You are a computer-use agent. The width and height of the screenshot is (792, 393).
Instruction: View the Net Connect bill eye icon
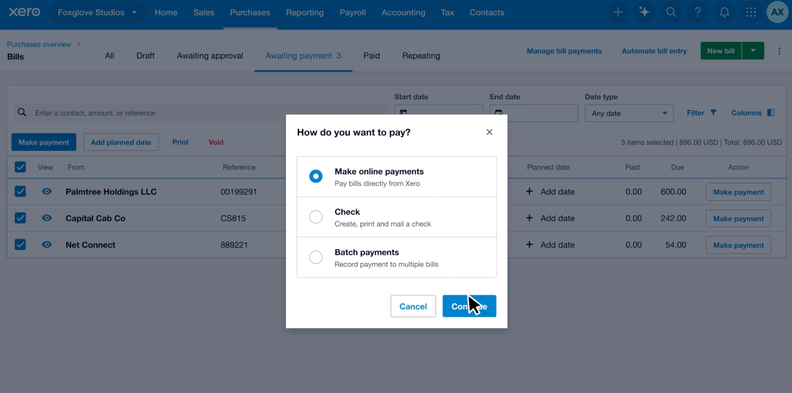tap(46, 244)
